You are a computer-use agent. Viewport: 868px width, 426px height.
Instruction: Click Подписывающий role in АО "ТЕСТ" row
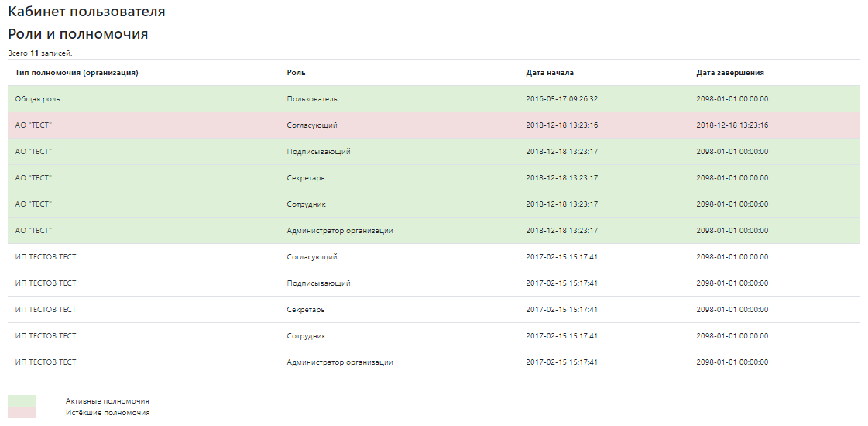(x=318, y=152)
